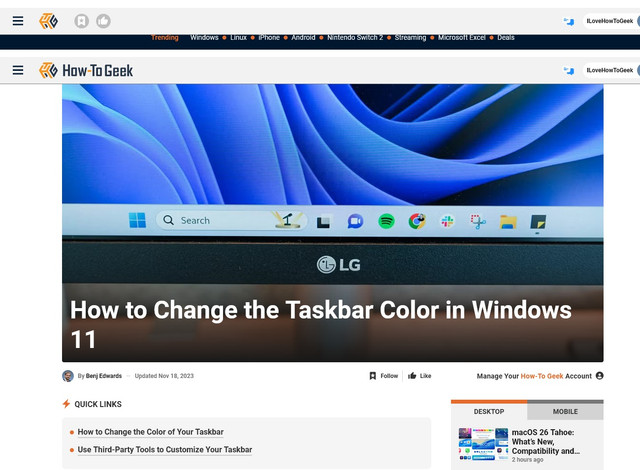Click the Search box in the pictured taskbar
The width and height of the screenshot is (640, 470).
(x=231, y=220)
